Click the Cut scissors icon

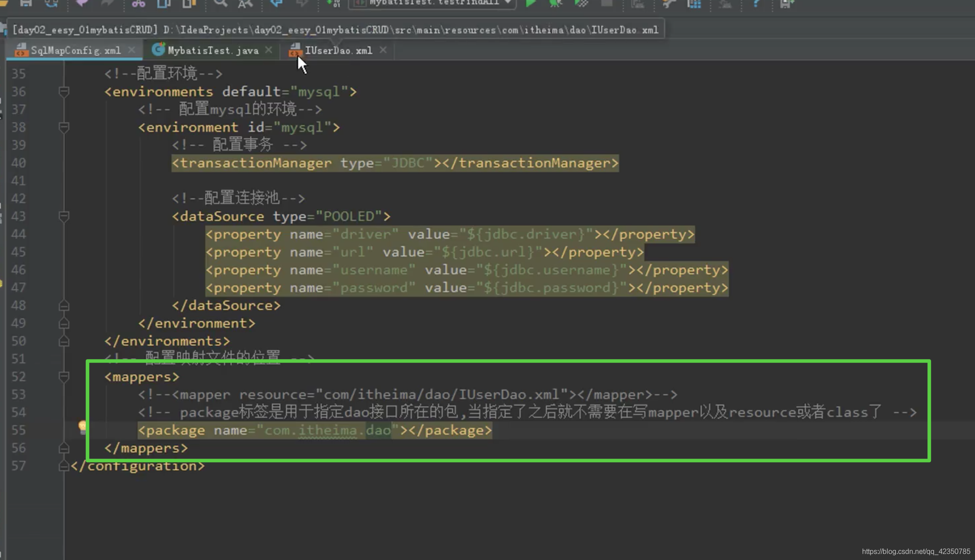click(x=138, y=4)
